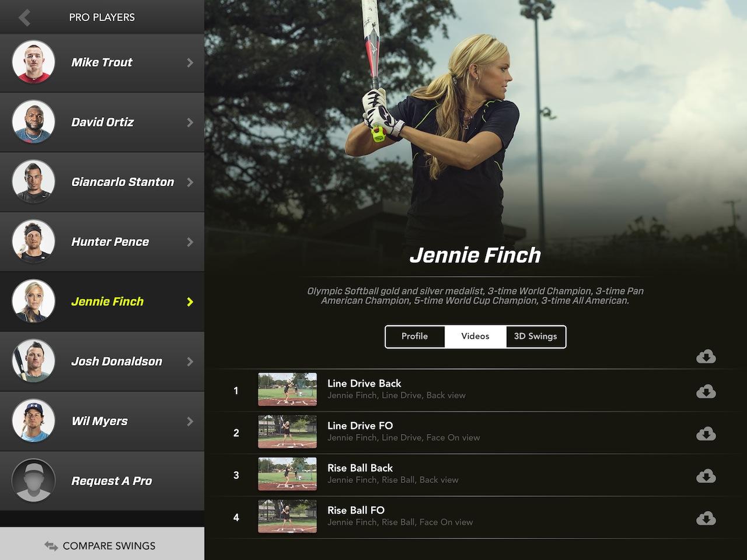747x560 pixels.
Task: Download the Line Drive FO video
Action: (x=706, y=433)
